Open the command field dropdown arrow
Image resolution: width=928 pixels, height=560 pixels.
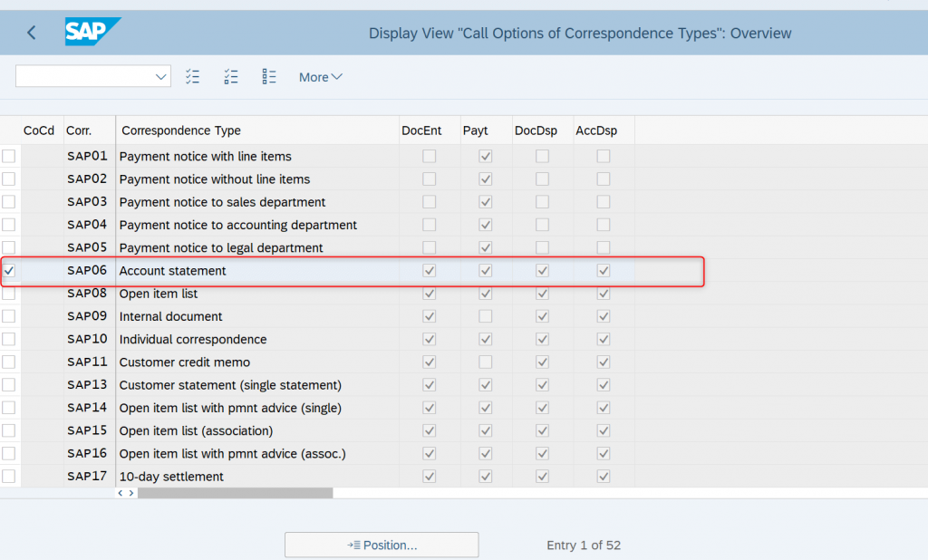coord(160,76)
